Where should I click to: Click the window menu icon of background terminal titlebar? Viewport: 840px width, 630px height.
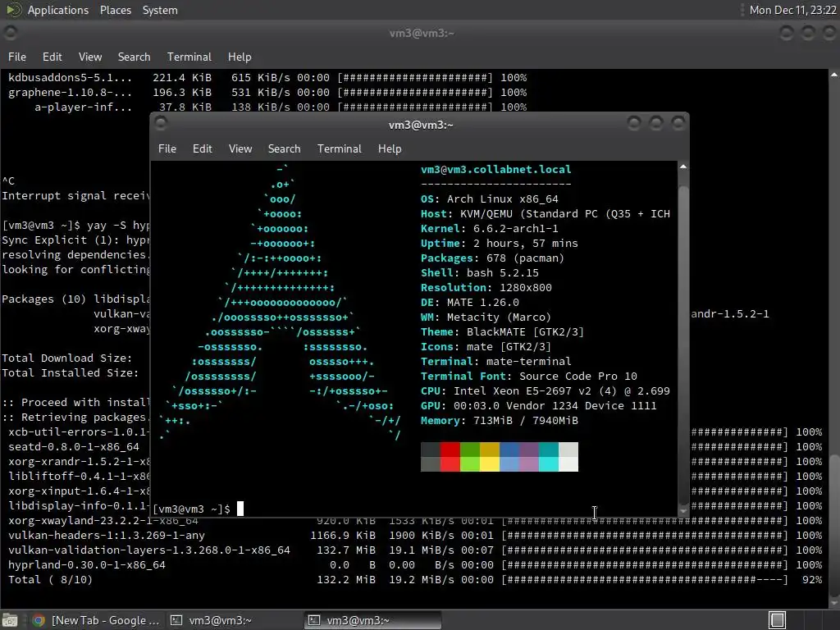point(10,33)
